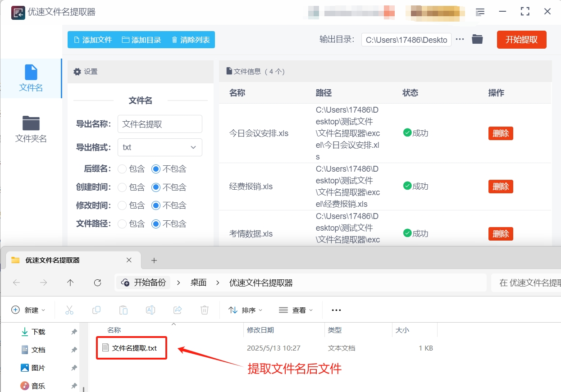Sort by the 类型 column header
Screen dimensions: 561x392
click(x=335, y=330)
